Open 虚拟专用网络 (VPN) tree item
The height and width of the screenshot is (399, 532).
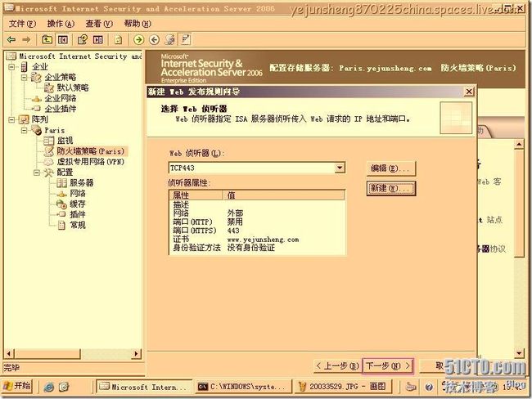(x=90, y=162)
